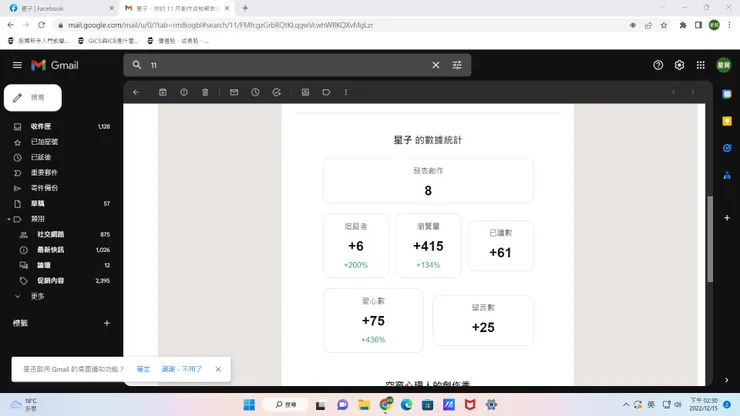Open Chrome extensions puzzle icon

click(682, 25)
